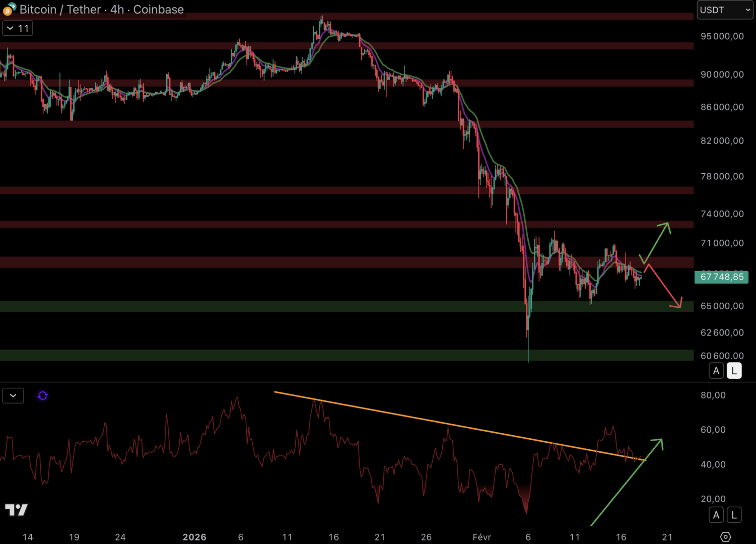Select the red downward arrow drawing

click(664, 287)
